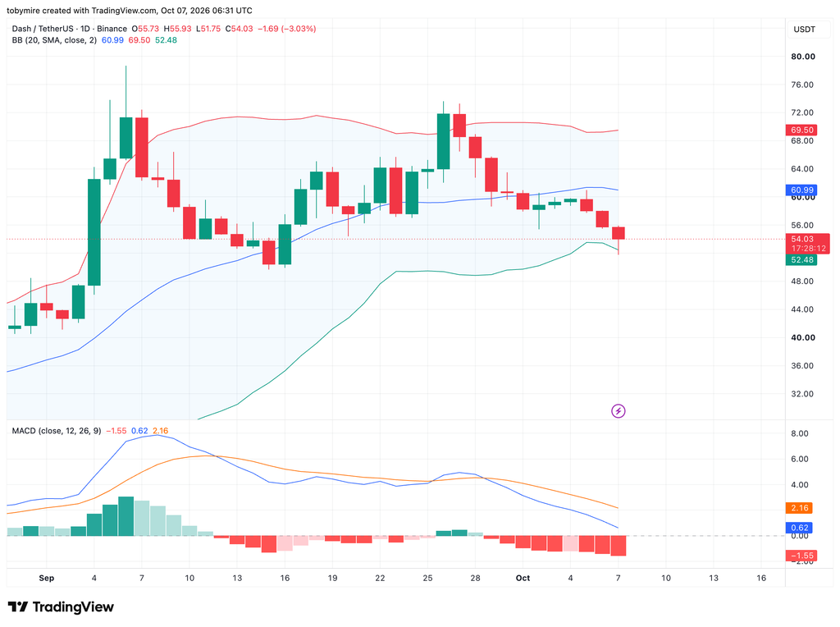840x627 pixels.
Task: Click the MACD legend value 2.16
Action: pyautogui.click(x=160, y=431)
